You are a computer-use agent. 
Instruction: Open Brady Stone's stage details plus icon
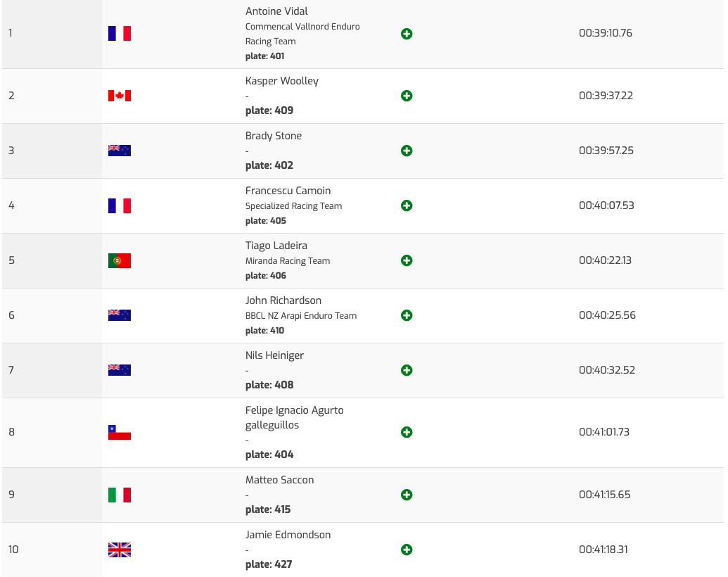(x=407, y=151)
